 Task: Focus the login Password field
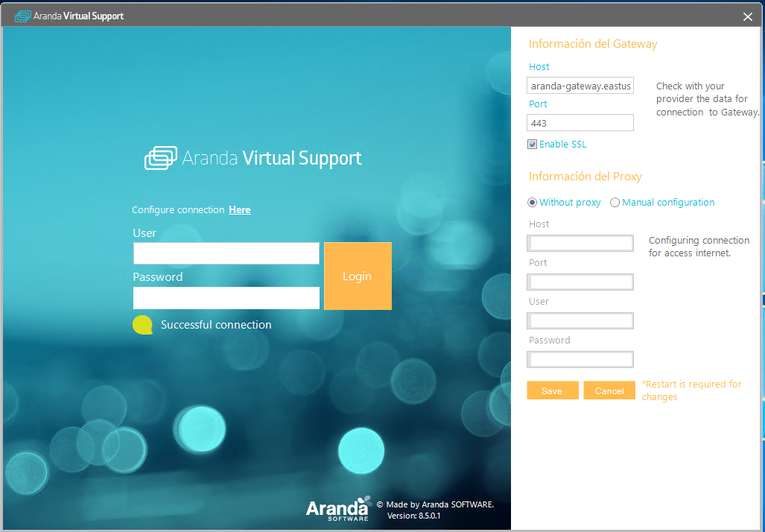(x=226, y=298)
